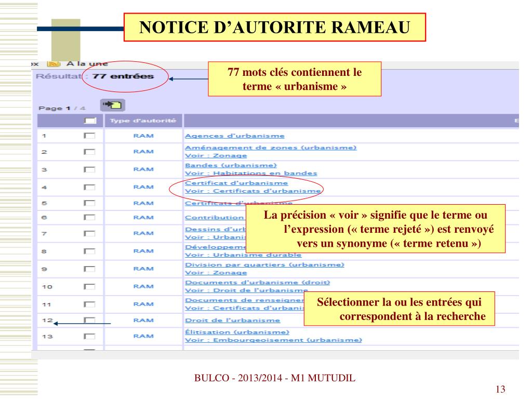Check the box for row 13 Élitisation (urbanisme)

tap(89, 336)
